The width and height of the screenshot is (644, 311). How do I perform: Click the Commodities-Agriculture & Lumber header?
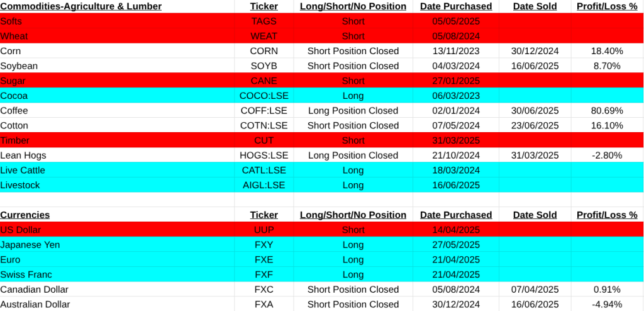coord(81,6)
